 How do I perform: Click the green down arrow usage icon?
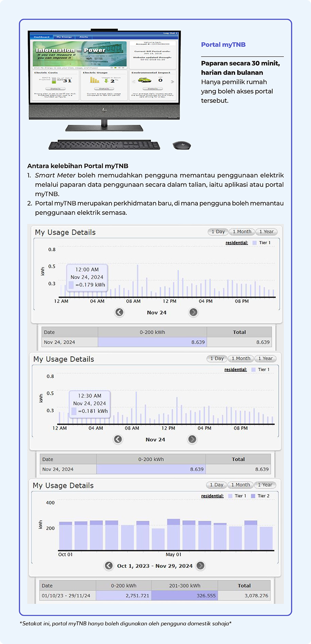click(x=106, y=80)
